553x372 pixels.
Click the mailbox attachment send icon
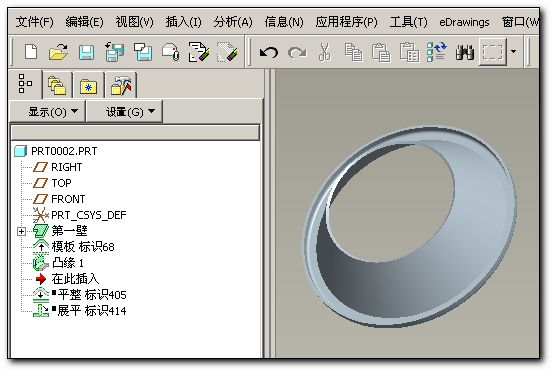click(171, 52)
